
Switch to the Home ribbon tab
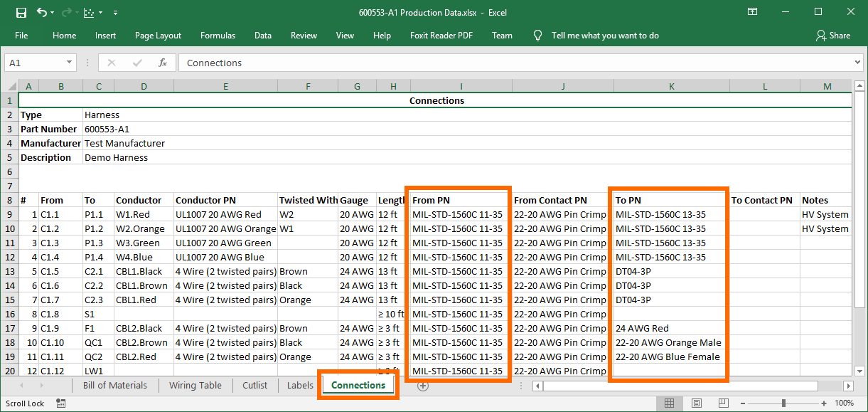click(65, 36)
